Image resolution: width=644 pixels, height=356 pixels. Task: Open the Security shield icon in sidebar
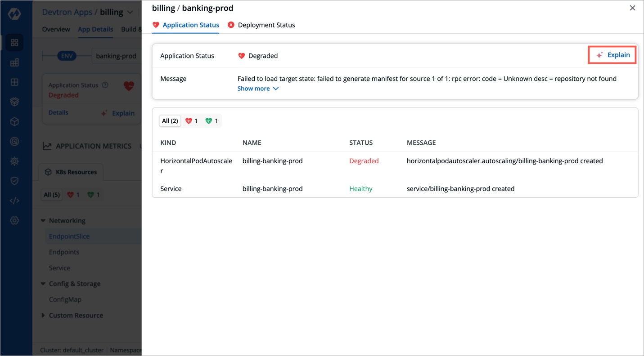(14, 181)
